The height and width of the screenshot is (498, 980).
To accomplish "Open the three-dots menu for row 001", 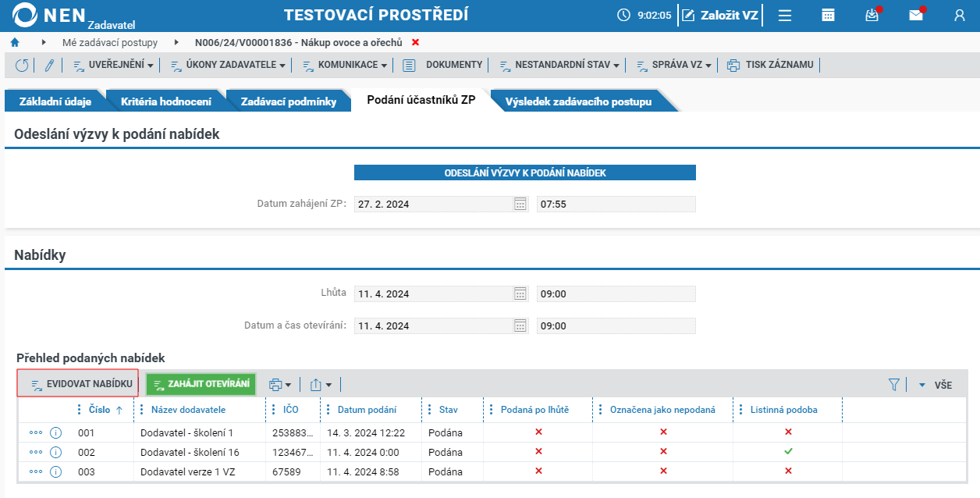I will click(36, 432).
